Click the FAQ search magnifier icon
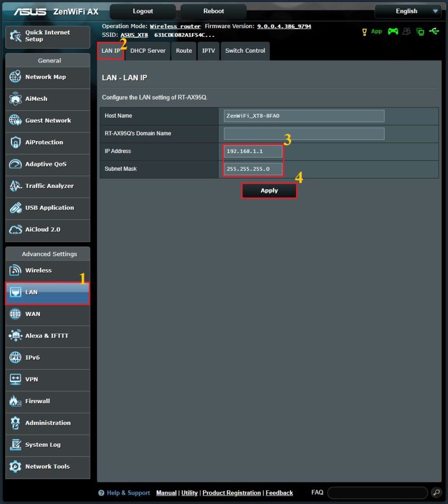Viewport: 448px width, 504px height. click(437, 492)
